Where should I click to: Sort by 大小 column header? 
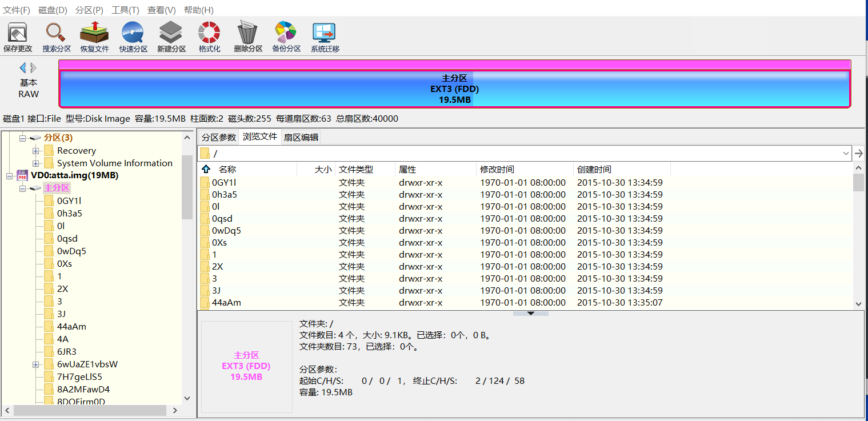coord(315,169)
